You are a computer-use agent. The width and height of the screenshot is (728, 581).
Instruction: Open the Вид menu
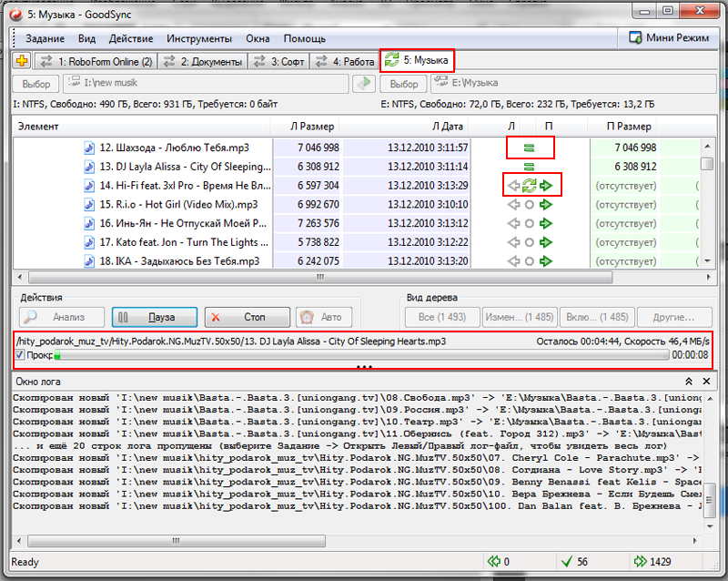[x=86, y=38]
